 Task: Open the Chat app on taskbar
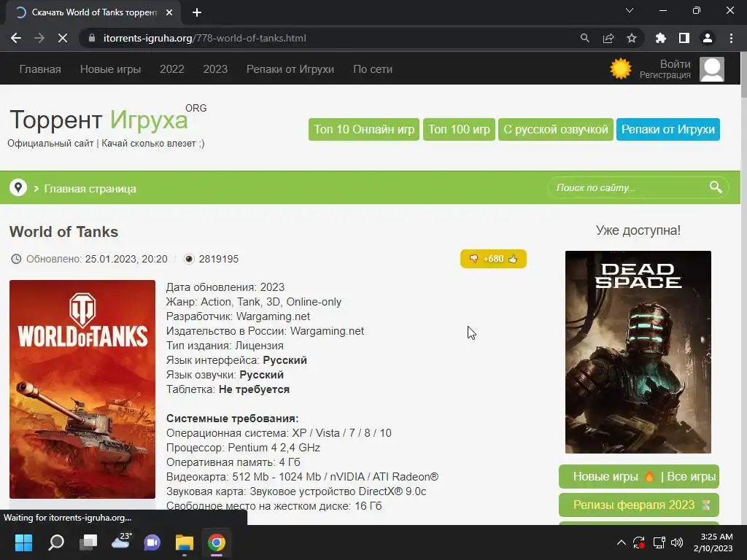(x=152, y=542)
